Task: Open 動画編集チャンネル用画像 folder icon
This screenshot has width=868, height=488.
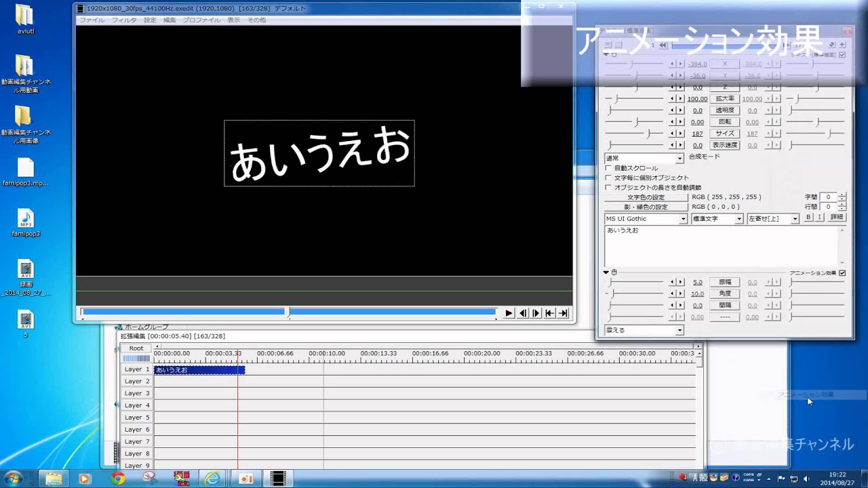Action: coord(25,125)
